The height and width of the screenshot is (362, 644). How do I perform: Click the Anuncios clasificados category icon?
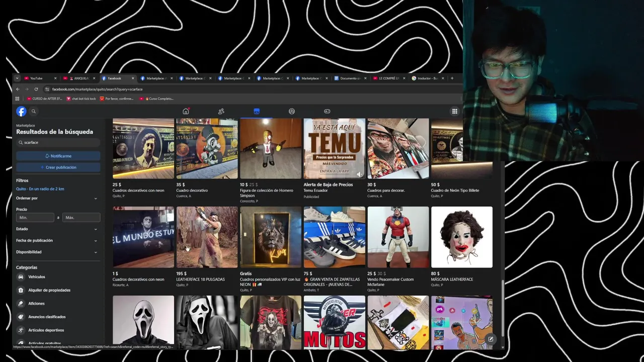21,317
